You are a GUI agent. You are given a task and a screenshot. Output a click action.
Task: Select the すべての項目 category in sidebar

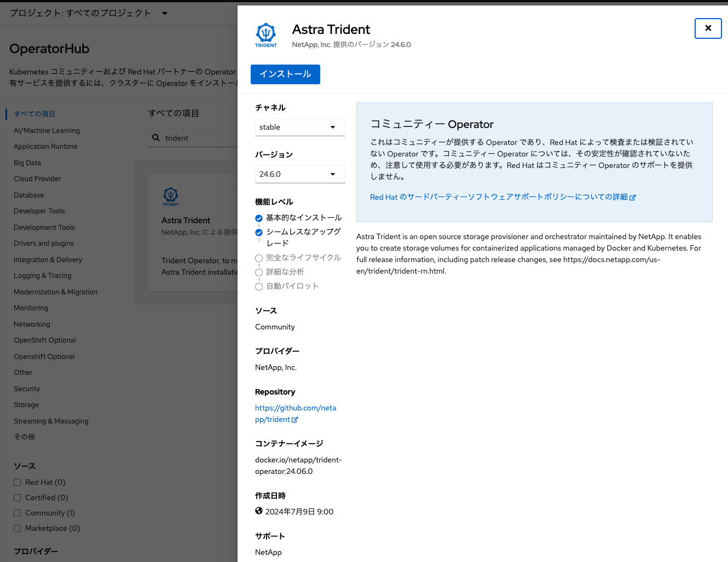(34, 114)
